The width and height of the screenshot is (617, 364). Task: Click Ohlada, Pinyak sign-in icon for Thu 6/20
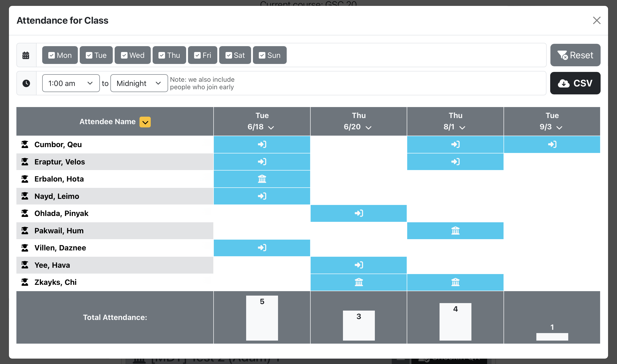tap(359, 213)
